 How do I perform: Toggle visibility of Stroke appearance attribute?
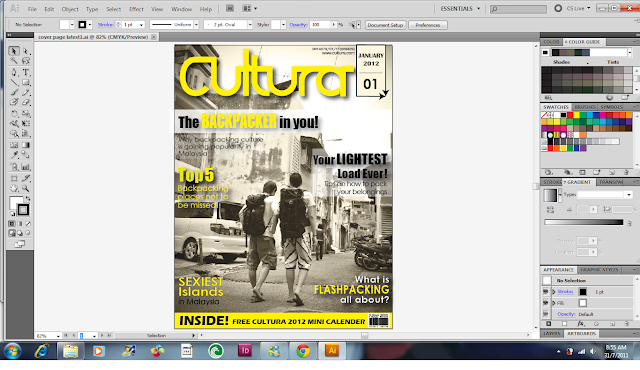546,292
